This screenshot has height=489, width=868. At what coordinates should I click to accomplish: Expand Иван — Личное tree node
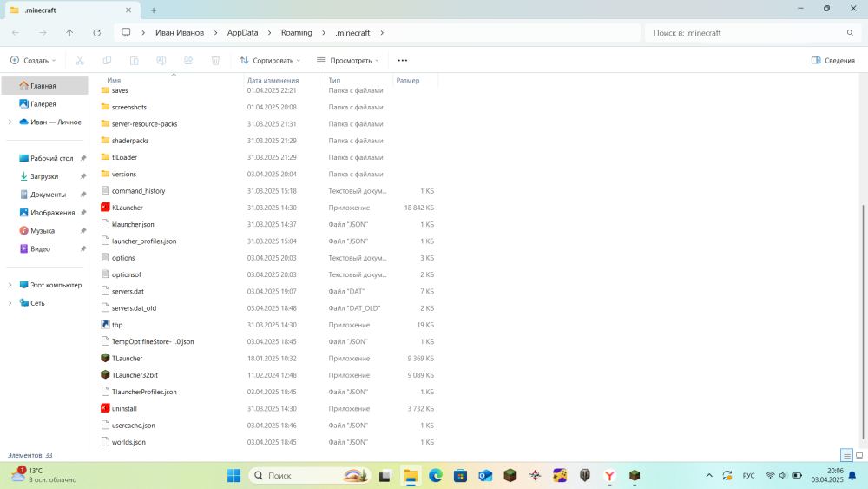[10, 122]
